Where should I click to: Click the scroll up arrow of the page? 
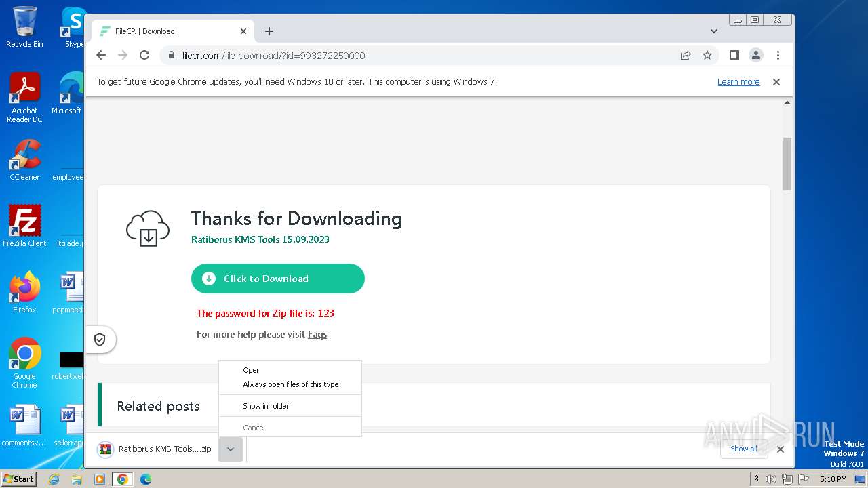tap(787, 102)
